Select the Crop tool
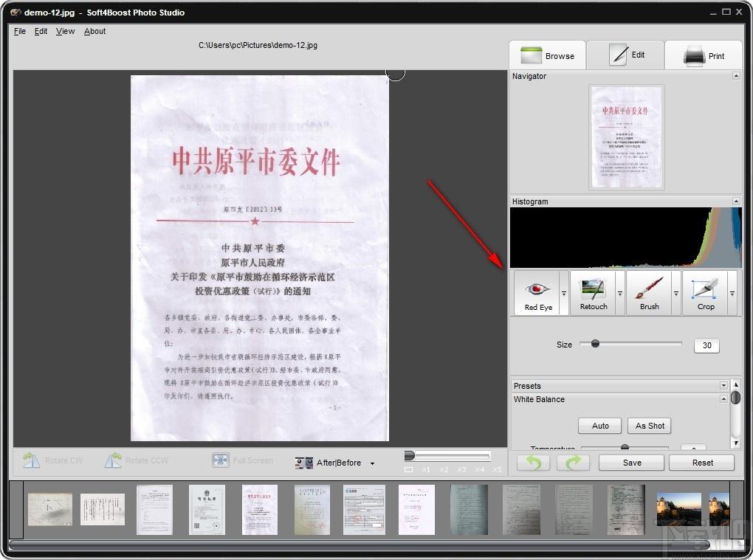Viewport: 753px width, 560px height. (x=706, y=293)
